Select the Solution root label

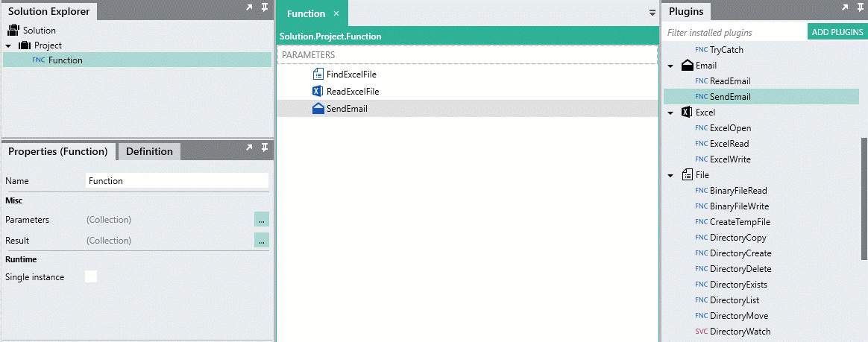40,31
